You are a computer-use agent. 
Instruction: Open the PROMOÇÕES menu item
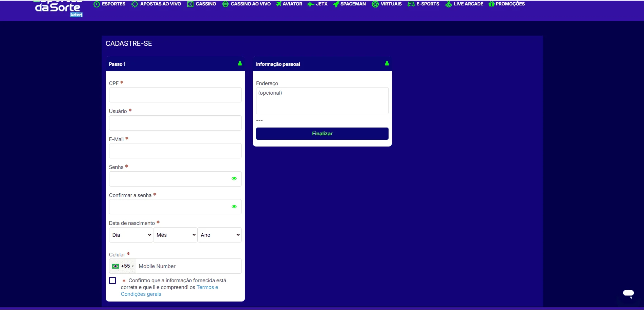(510, 4)
